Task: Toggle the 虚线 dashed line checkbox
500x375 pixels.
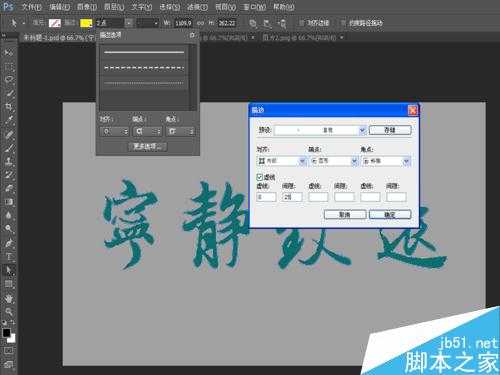Action: [260, 177]
